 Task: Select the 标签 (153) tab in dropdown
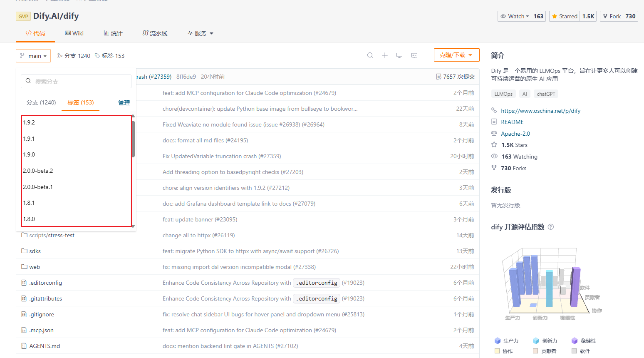pos(81,102)
